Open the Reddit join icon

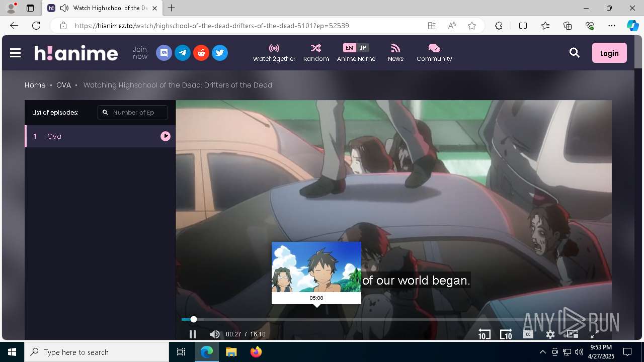pos(201,53)
